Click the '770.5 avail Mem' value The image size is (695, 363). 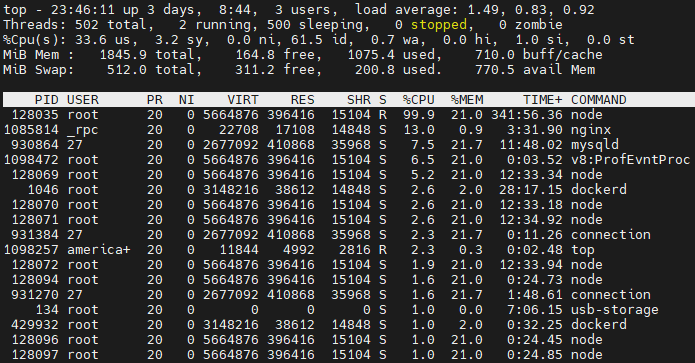pyautogui.click(x=535, y=70)
